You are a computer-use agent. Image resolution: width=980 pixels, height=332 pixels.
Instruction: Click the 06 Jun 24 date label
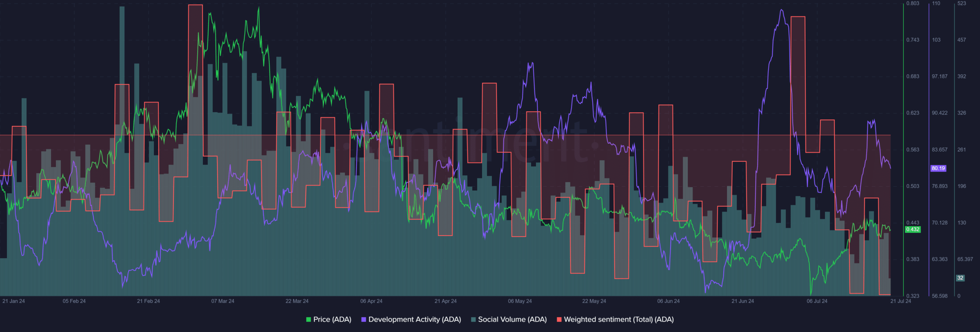coord(668,301)
